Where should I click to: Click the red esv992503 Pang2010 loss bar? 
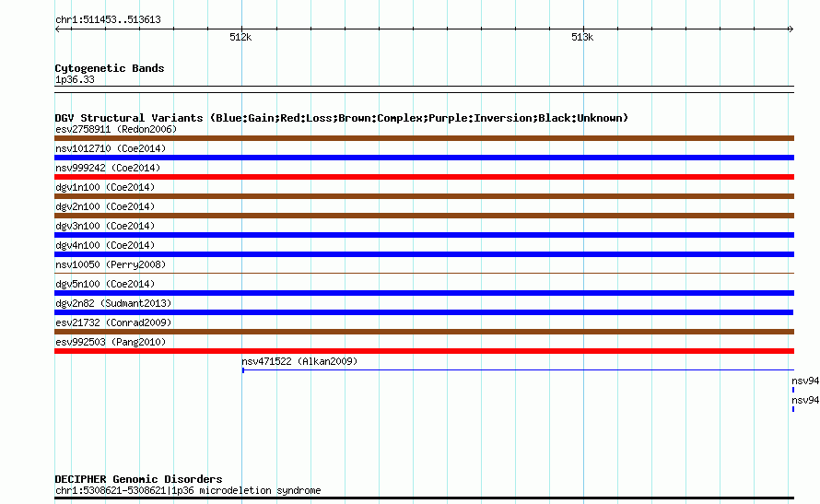[424, 351]
